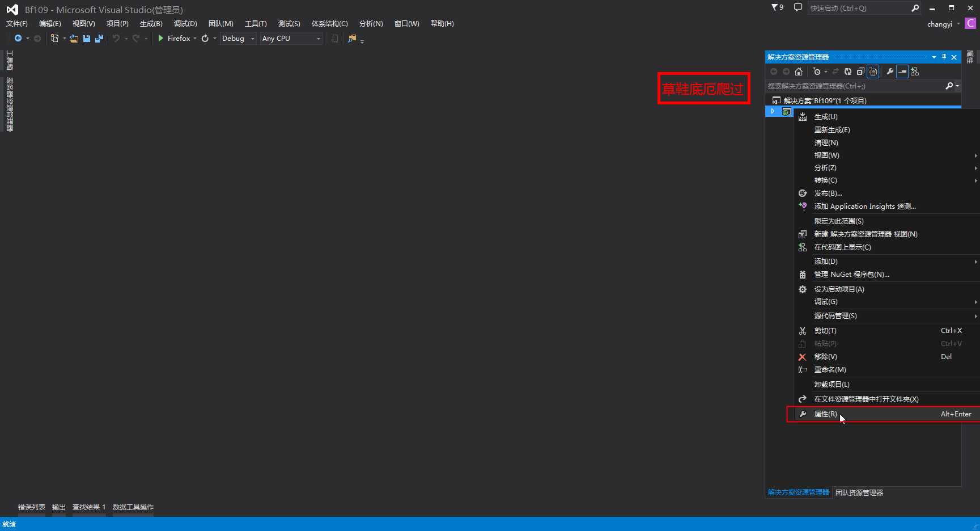The height and width of the screenshot is (531, 980).
Task: Expand the project node in Solution Explorer
Action: point(773,111)
